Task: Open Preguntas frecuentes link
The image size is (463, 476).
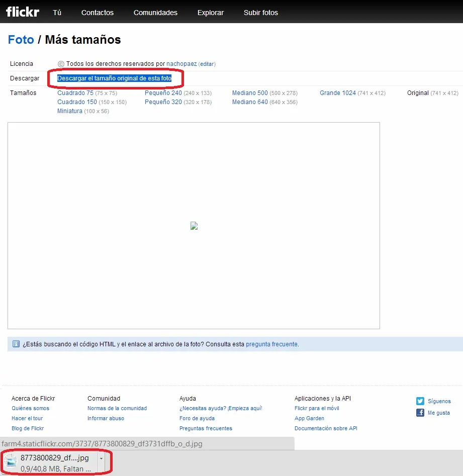Action: tap(206, 428)
